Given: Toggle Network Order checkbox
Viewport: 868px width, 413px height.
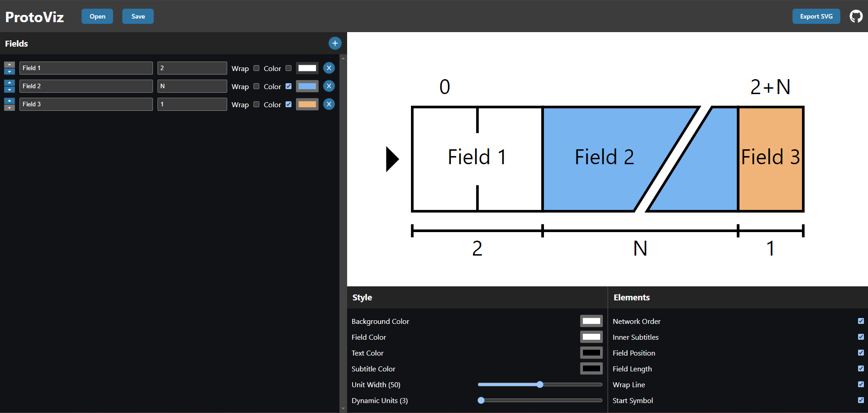Looking at the screenshot, I should (861, 321).
